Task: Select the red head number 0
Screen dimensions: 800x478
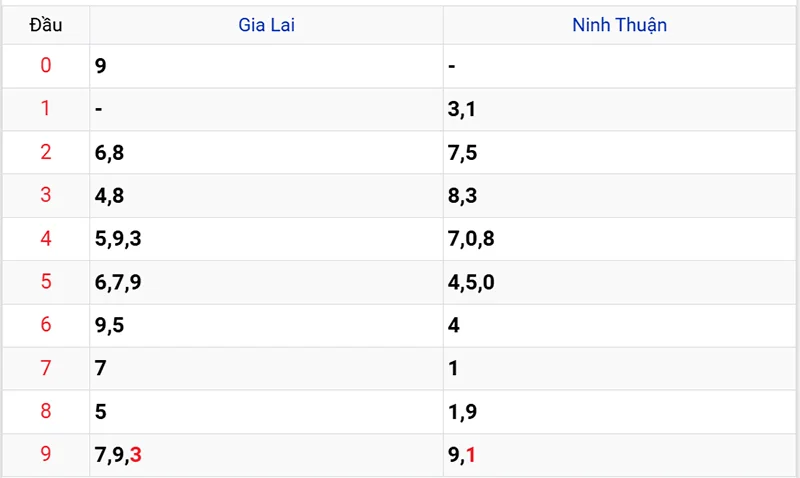Action: 46,66
